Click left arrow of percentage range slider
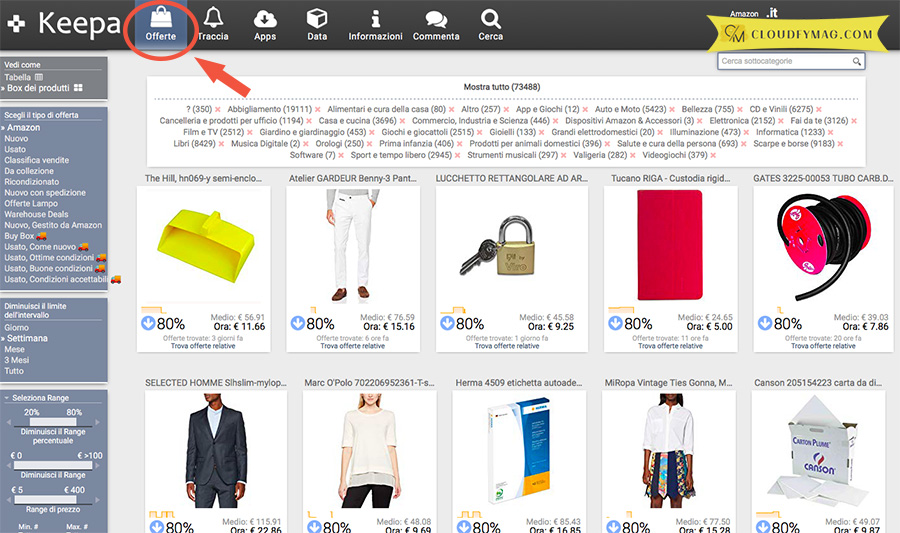The width and height of the screenshot is (900, 533). click(x=9, y=422)
